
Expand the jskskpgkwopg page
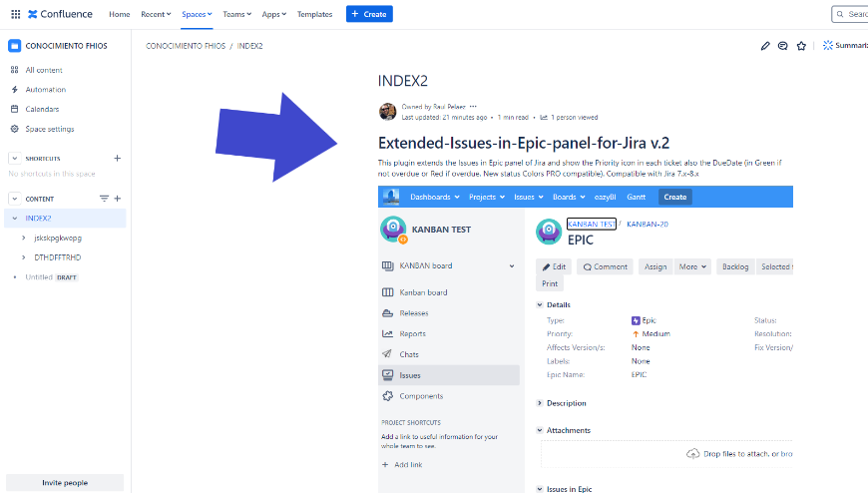24,238
